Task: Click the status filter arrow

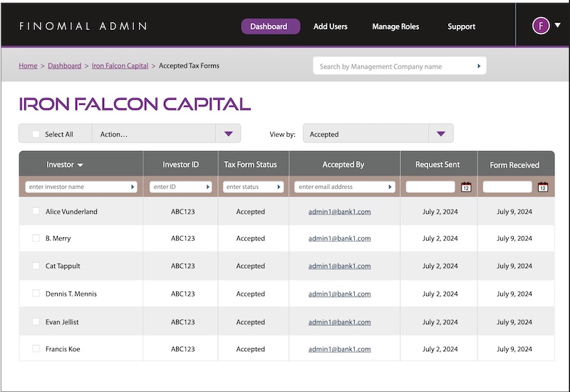Action: pyautogui.click(x=279, y=187)
